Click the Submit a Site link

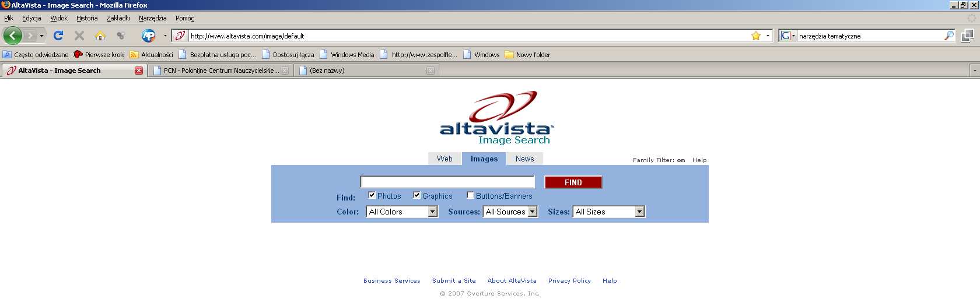[x=454, y=281]
